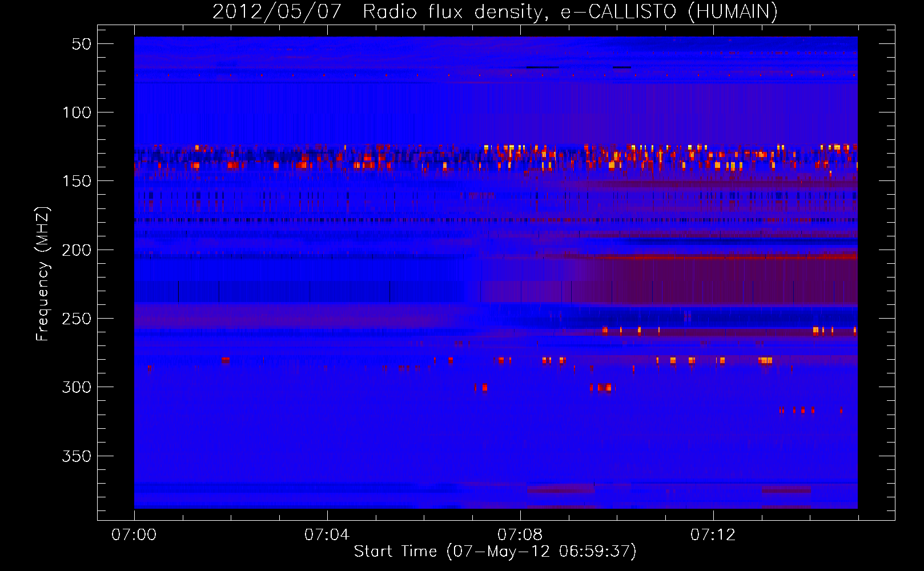Viewport: 924px width, 571px height.
Task: Click the 100 frequency tick label
Action: (77, 112)
